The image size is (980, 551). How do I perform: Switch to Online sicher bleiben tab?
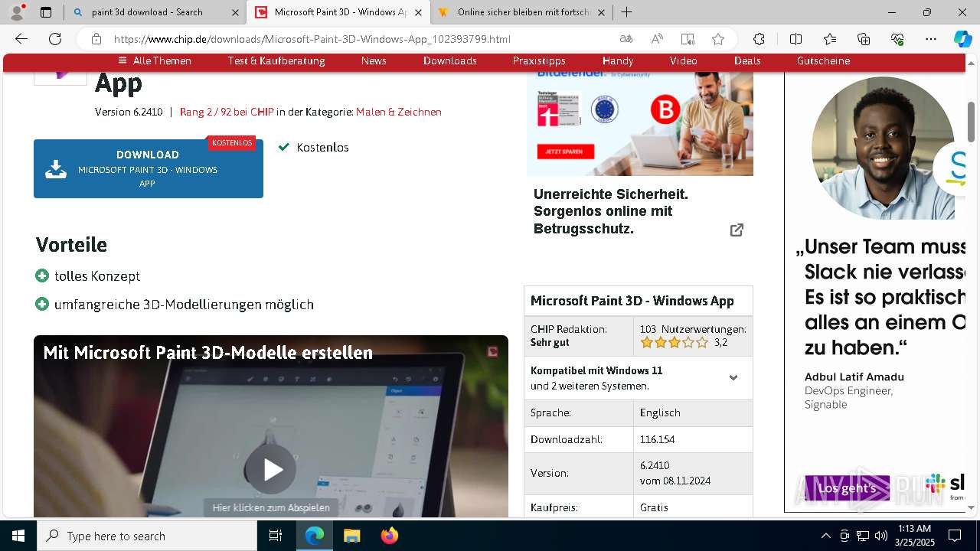(x=521, y=12)
